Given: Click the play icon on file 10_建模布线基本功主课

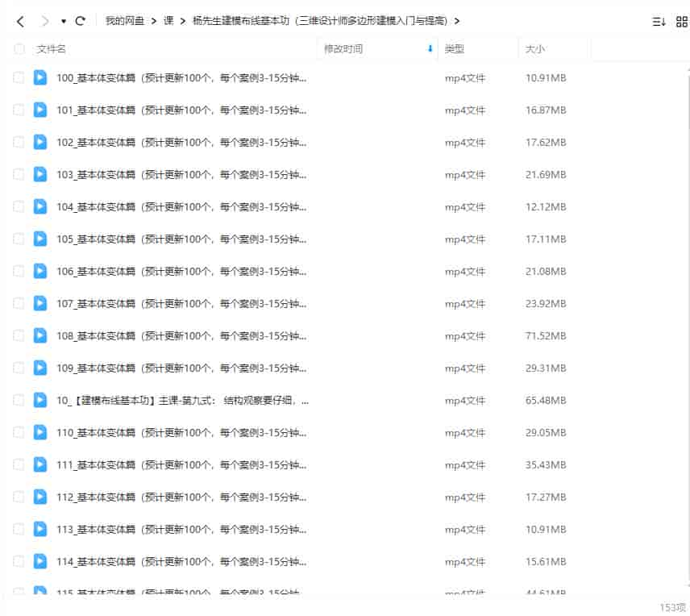Looking at the screenshot, I should pyautogui.click(x=40, y=400).
